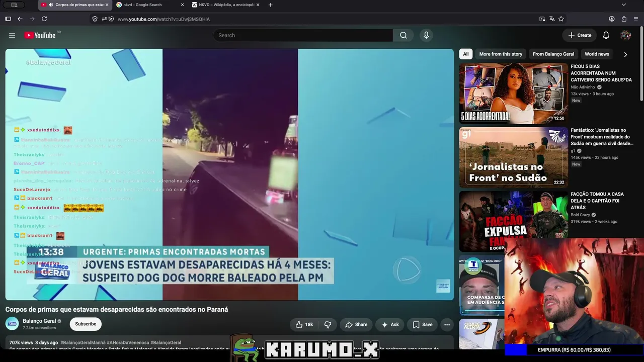Viewport: 644px width, 362px height.
Task: Click the translate page icon in address bar
Action: coord(552,19)
